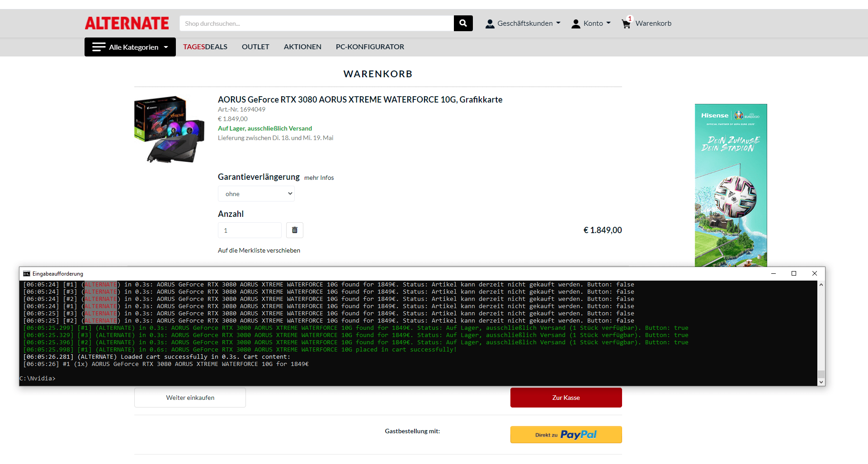This screenshot has height=464, width=868.
Task: Click the Anzahl label
Action: click(231, 214)
